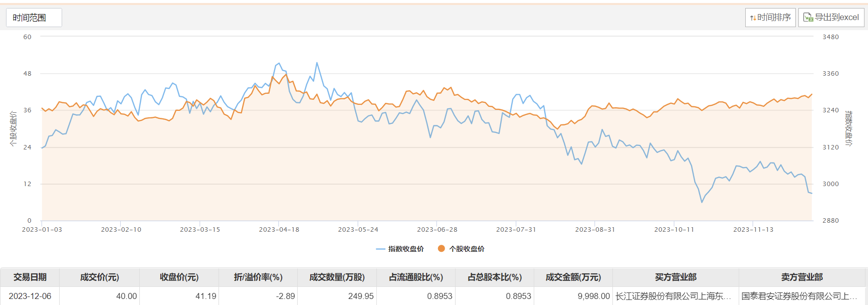The width and height of the screenshot is (868, 305).
Task: Click the 2023-01-03 x-axis date label
Action: click(x=42, y=230)
